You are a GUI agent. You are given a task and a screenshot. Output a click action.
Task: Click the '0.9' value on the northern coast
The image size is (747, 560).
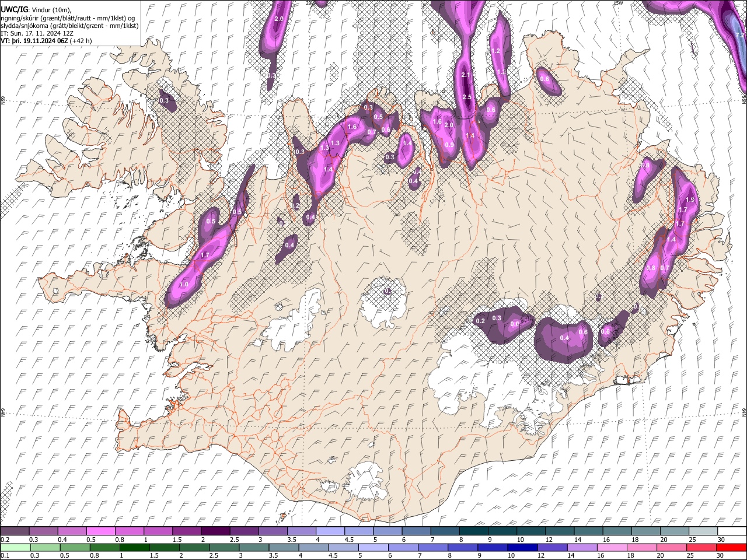(449, 145)
